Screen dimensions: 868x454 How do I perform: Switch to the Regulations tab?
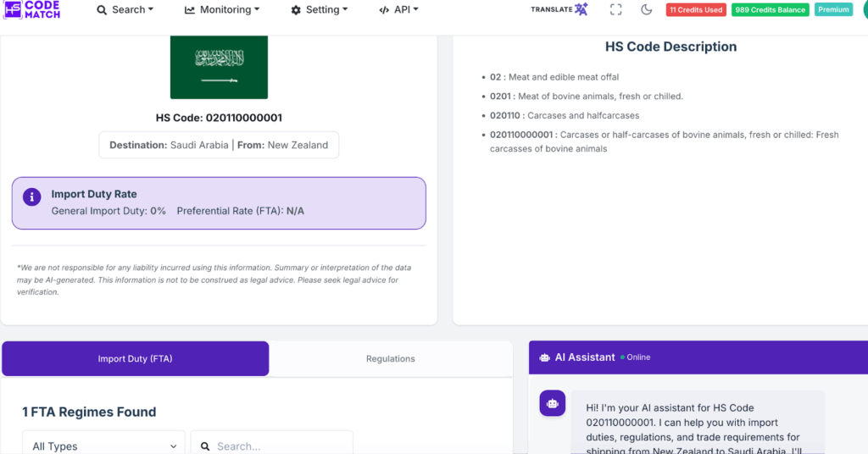tap(391, 359)
